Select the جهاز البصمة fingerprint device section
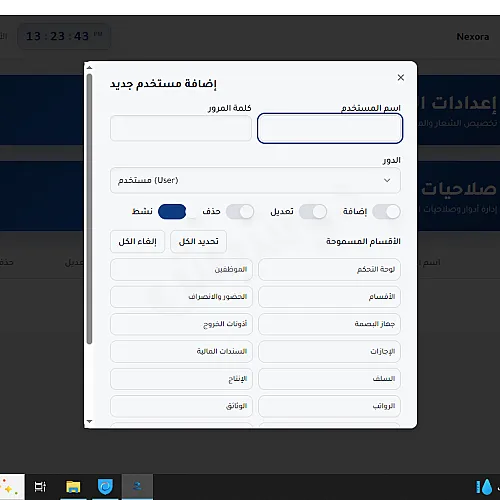 [329, 324]
